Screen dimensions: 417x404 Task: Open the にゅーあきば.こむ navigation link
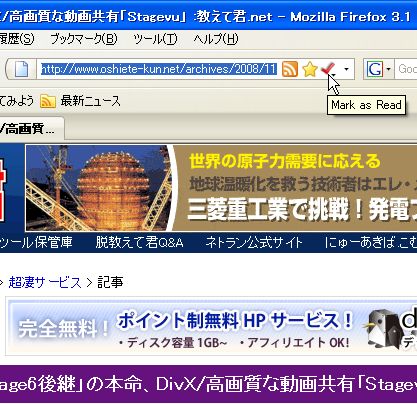[x=371, y=242]
